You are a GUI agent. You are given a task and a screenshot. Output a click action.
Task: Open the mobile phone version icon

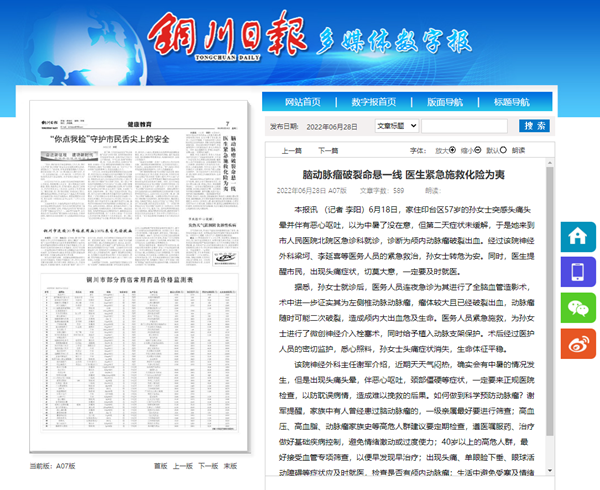click(x=578, y=272)
